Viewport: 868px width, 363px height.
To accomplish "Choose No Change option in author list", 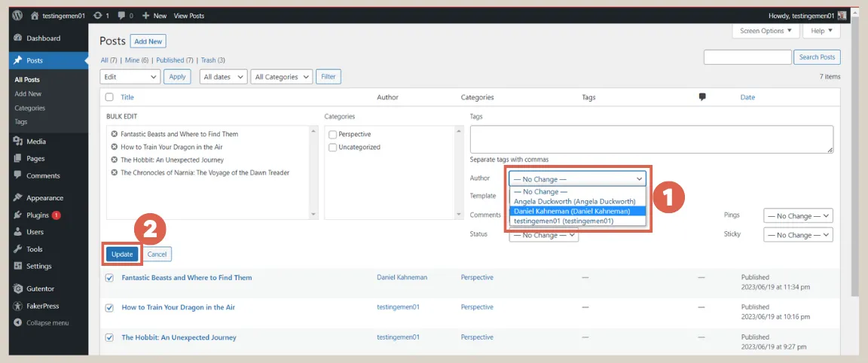I will coord(577,192).
